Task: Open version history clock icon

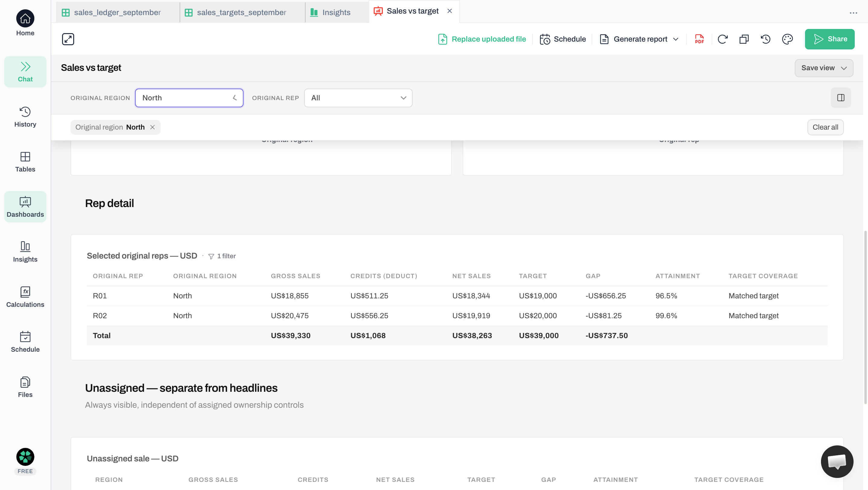Action: coord(766,39)
